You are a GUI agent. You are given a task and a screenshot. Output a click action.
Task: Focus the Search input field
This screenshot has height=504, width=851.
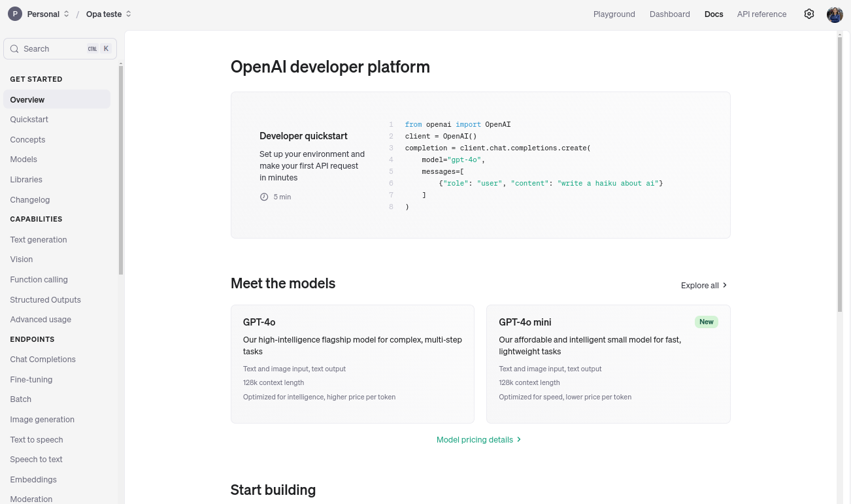click(60, 49)
